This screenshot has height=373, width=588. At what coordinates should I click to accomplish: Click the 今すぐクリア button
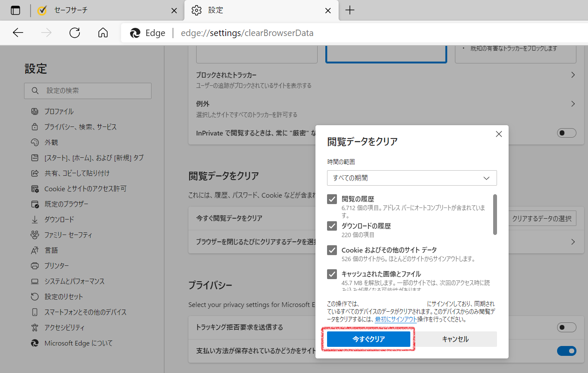[x=368, y=339]
